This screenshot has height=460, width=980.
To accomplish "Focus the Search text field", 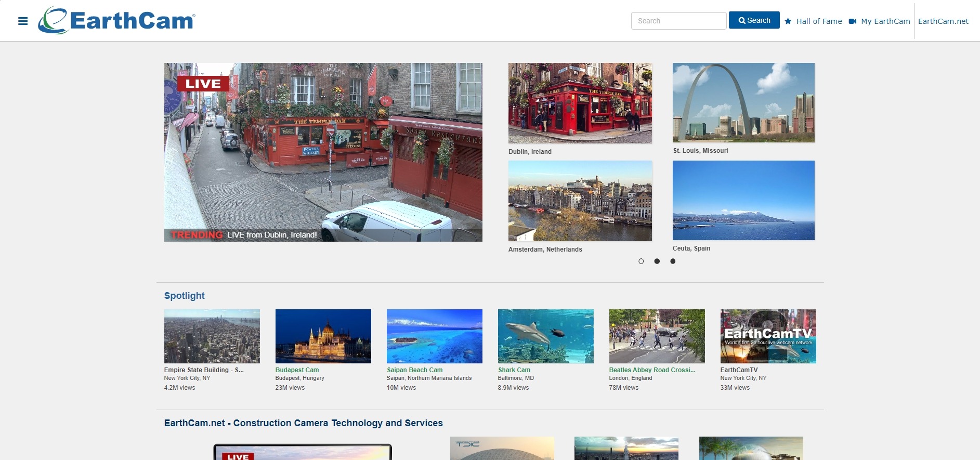I will point(678,21).
